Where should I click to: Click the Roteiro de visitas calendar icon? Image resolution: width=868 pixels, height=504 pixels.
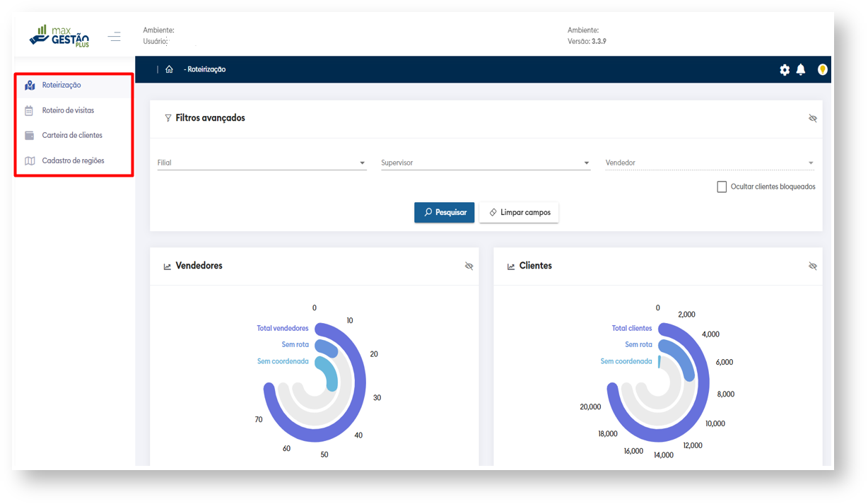coord(29,110)
